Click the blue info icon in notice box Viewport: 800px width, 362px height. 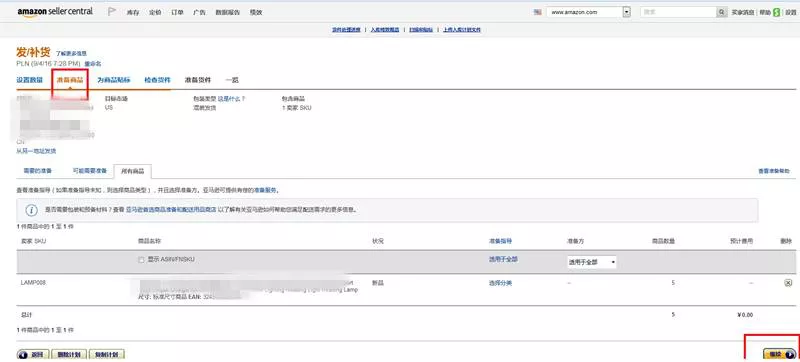pyautogui.click(x=32, y=210)
